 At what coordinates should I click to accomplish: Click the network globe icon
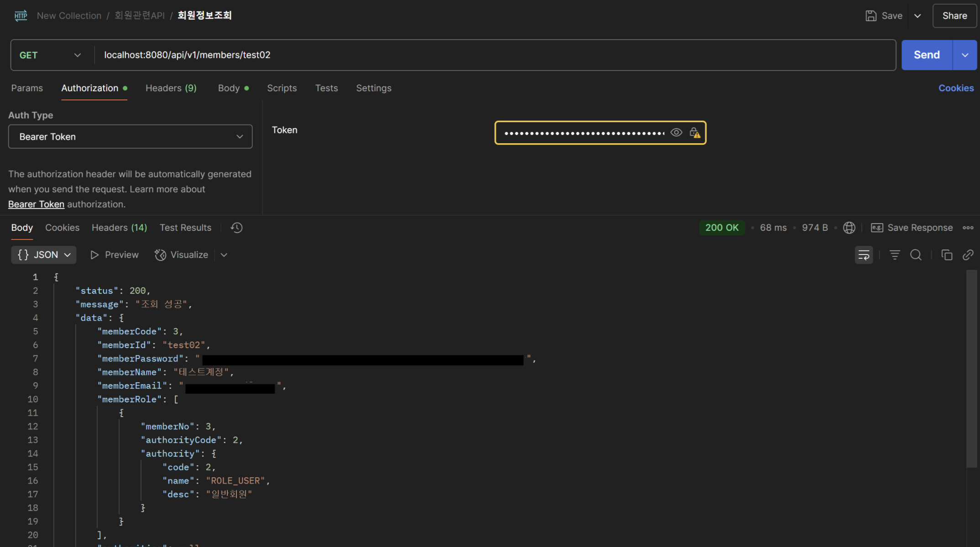click(849, 228)
